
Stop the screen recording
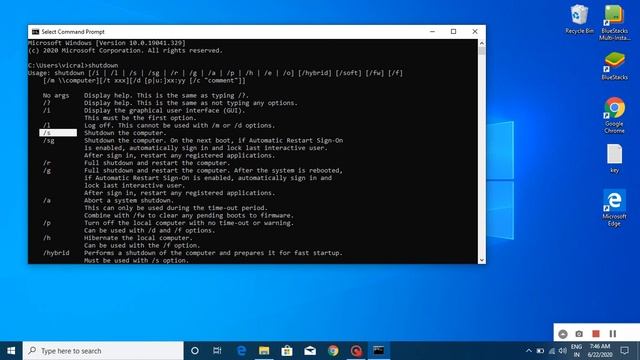596,334
